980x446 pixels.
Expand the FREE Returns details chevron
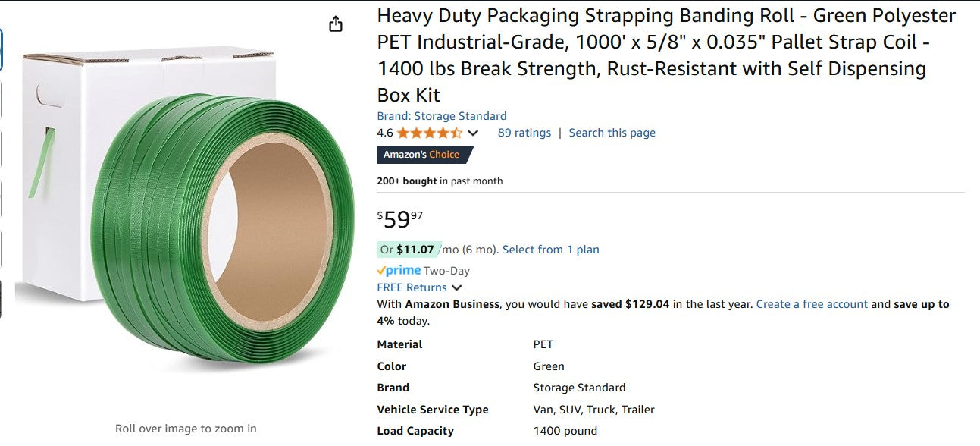pyautogui.click(x=456, y=287)
